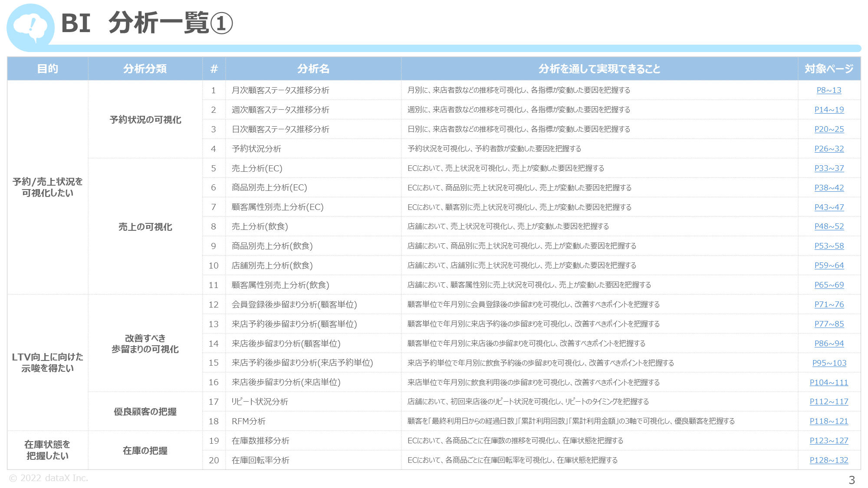Click the 在庫状態を把握したい purpose cell
The height and width of the screenshot is (488, 868).
pos(48,450)
